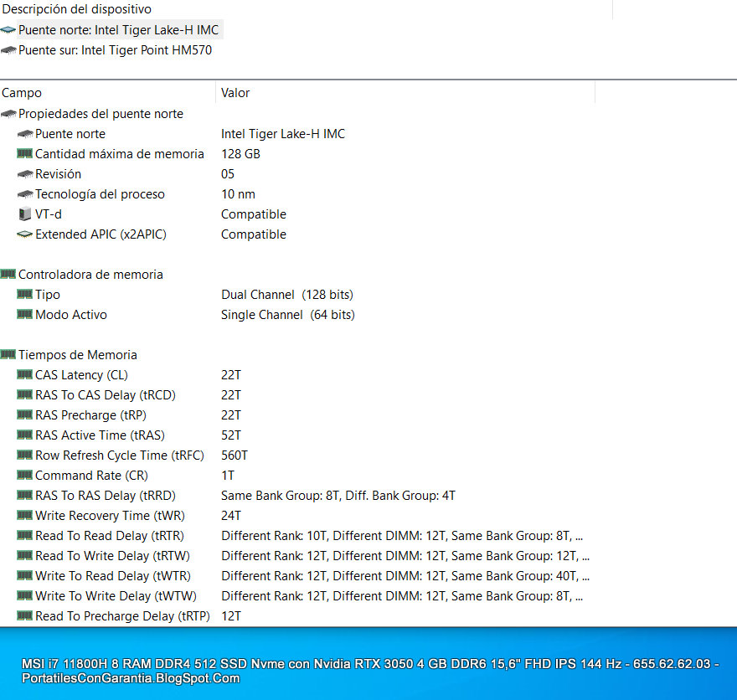The width and height of the screenshot is (737, 700).
Task: Click the icon beside Write To Write Delay (tWTW)
Action: click(x=25, y=595)
